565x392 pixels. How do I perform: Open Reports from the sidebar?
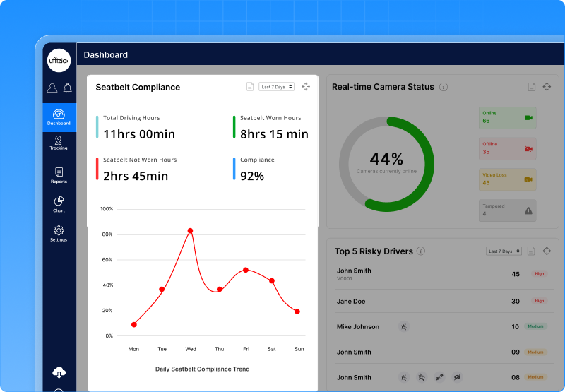pyautogui.click(x=59, y=175)
